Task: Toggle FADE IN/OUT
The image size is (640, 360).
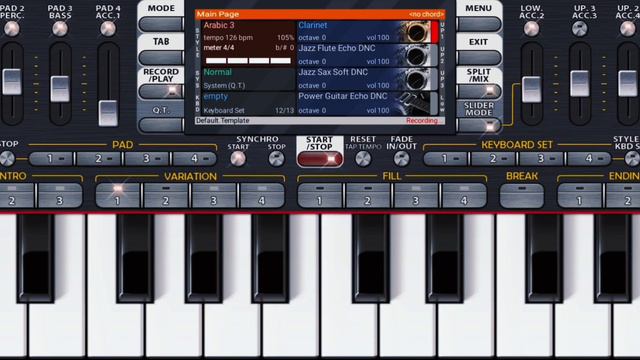Action: (x=401, y=158)
